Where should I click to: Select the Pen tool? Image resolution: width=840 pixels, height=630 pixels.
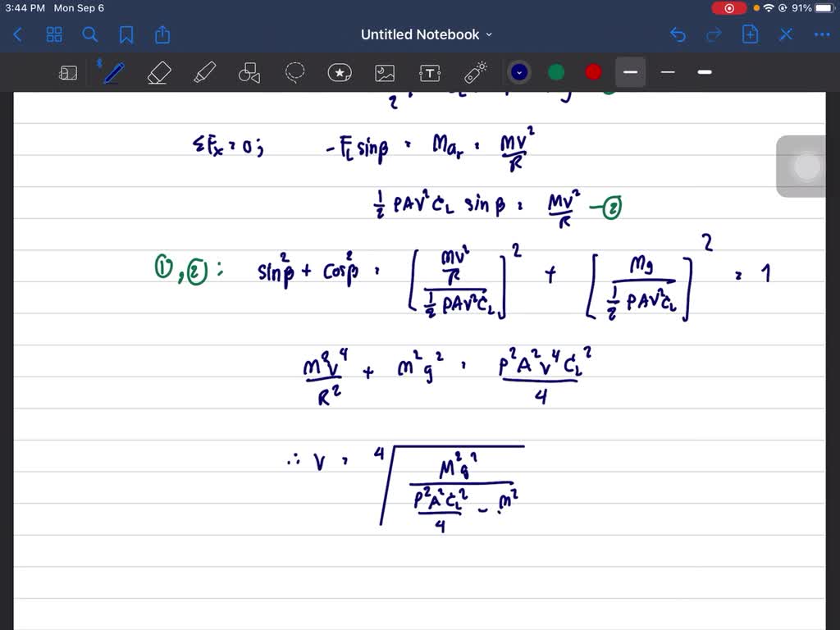click(113, 72)
